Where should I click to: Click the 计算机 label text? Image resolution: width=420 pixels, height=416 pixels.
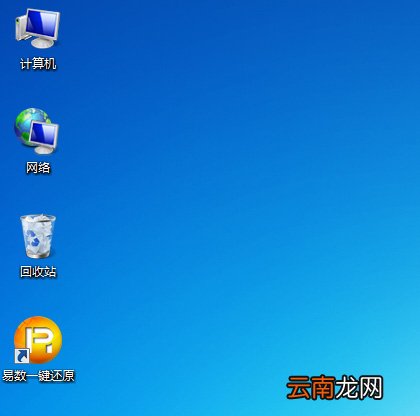coord(38,64)
